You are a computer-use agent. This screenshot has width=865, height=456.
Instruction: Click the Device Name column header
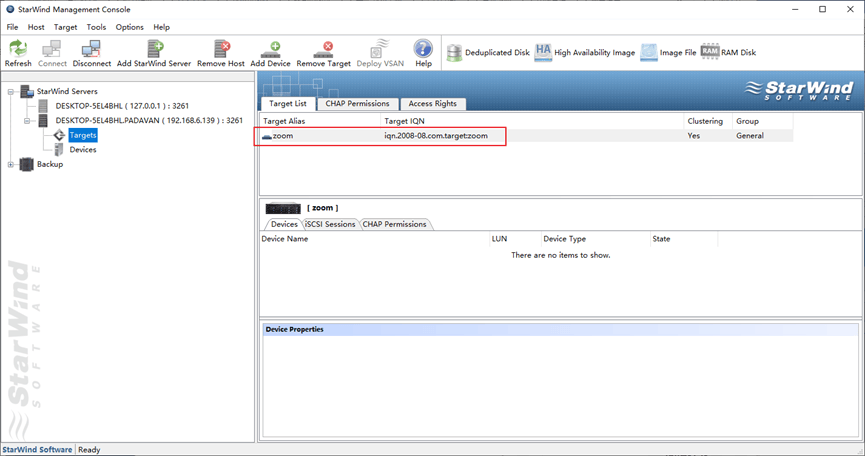375,239
